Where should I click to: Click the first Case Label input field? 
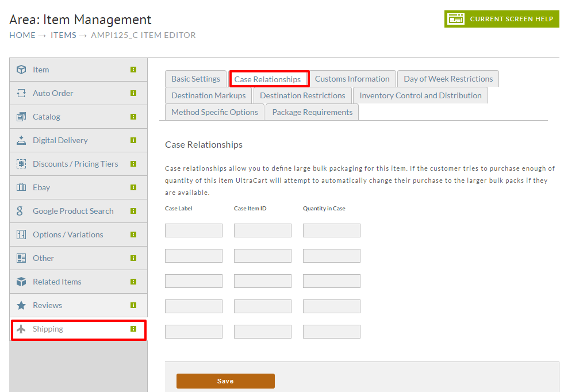pyautogui.click(x=194, y=230)
